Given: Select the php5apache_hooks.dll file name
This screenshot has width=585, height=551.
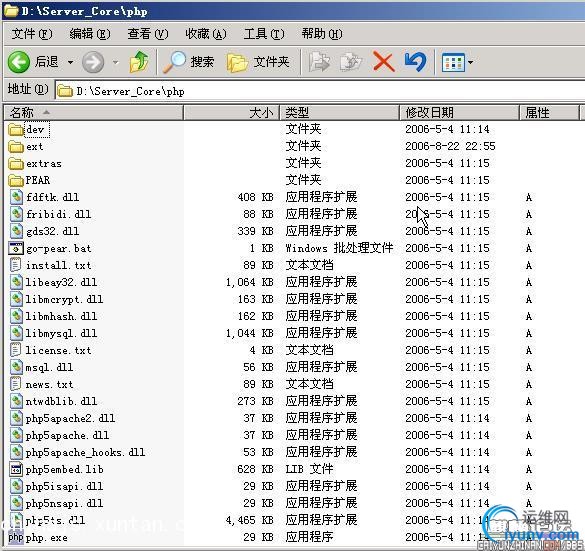Looking at the screenshot, I should click(x=85, y=453).
